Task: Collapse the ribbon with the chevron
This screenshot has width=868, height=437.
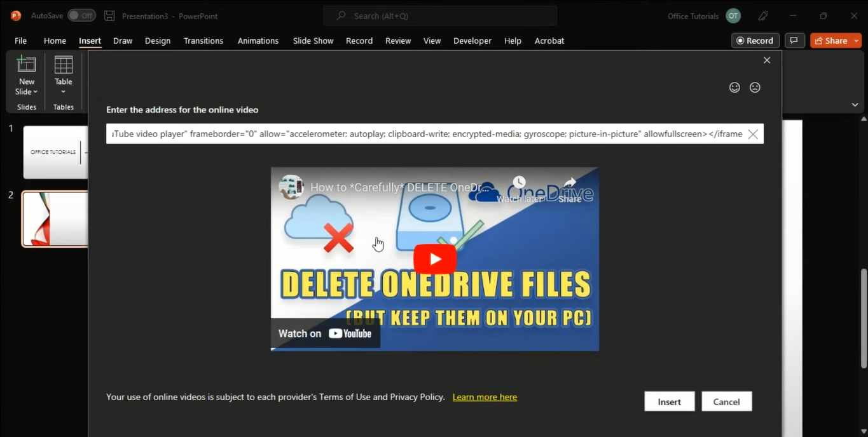Action: pyautogui.click(x=855, y=104)
